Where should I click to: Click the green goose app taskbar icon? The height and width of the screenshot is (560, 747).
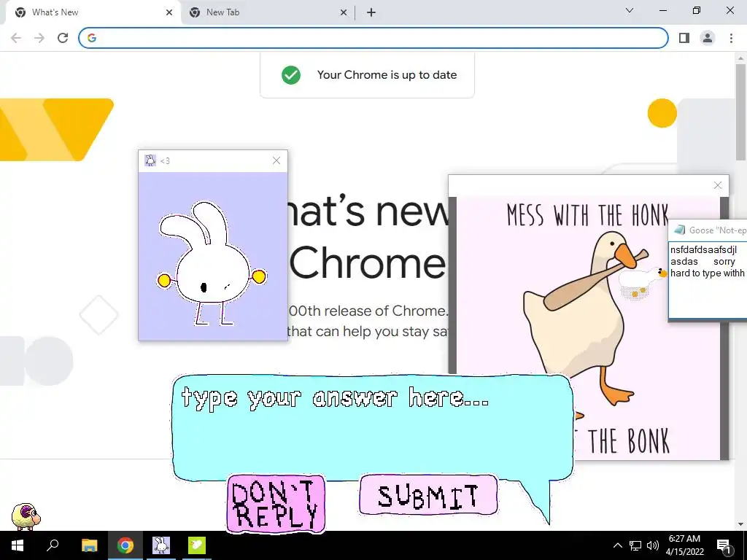(197, 545)
